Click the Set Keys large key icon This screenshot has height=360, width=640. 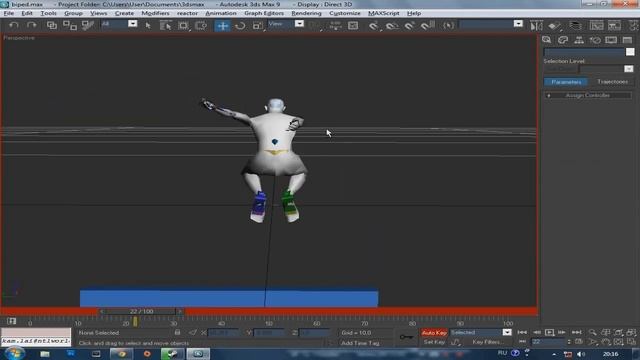406,337
